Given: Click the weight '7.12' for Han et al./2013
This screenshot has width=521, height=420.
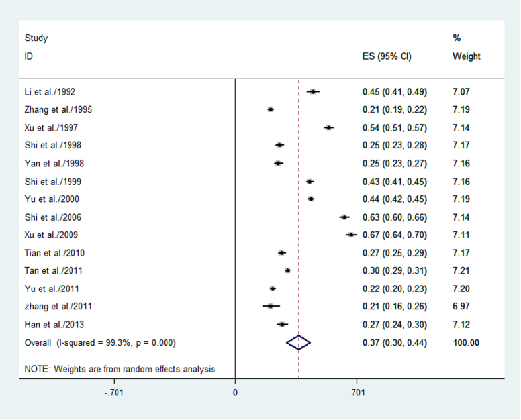Looking at the screenshot, I should pyautogui.click(x=461, y=325).
